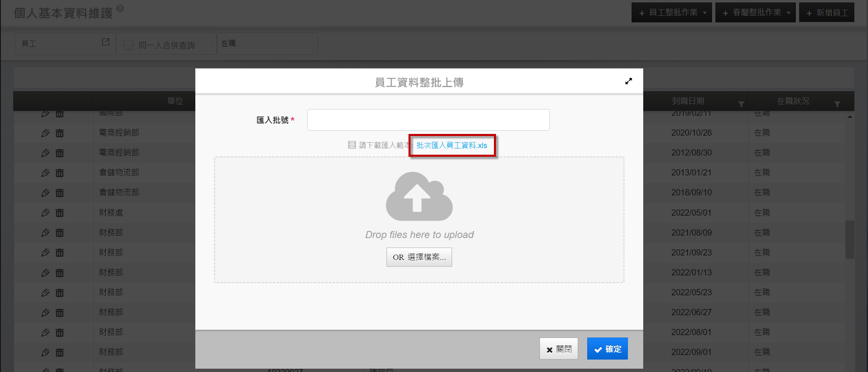Open the 員工整批作業 dropdown menu
868x372 pixels.
click(x=671, y=12)
